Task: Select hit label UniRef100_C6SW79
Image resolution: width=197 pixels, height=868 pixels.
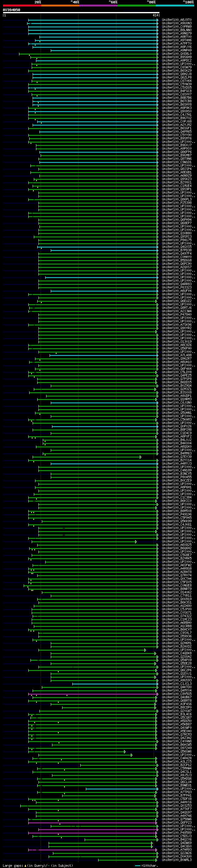Action: point(177,67)
